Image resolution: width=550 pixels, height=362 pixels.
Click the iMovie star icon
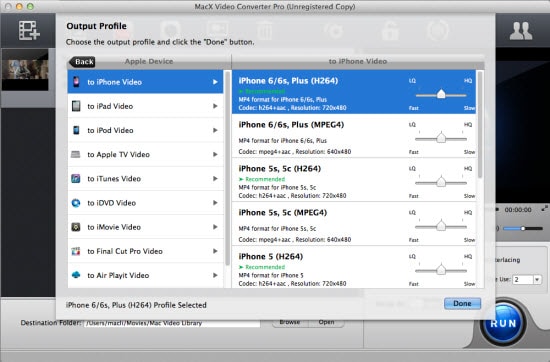(76, 227)
